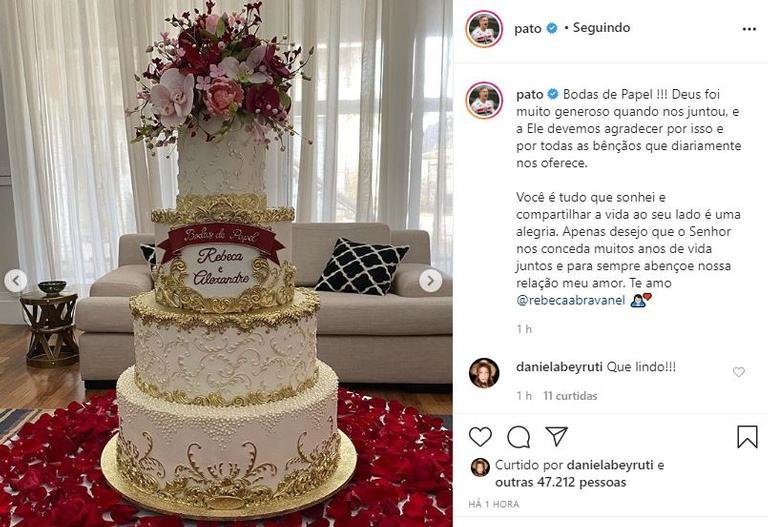Image resolution: width=768 pixels, height=527 pixels.
Task: Open the three-dot more options menu
Action: (x=749, y=29)
